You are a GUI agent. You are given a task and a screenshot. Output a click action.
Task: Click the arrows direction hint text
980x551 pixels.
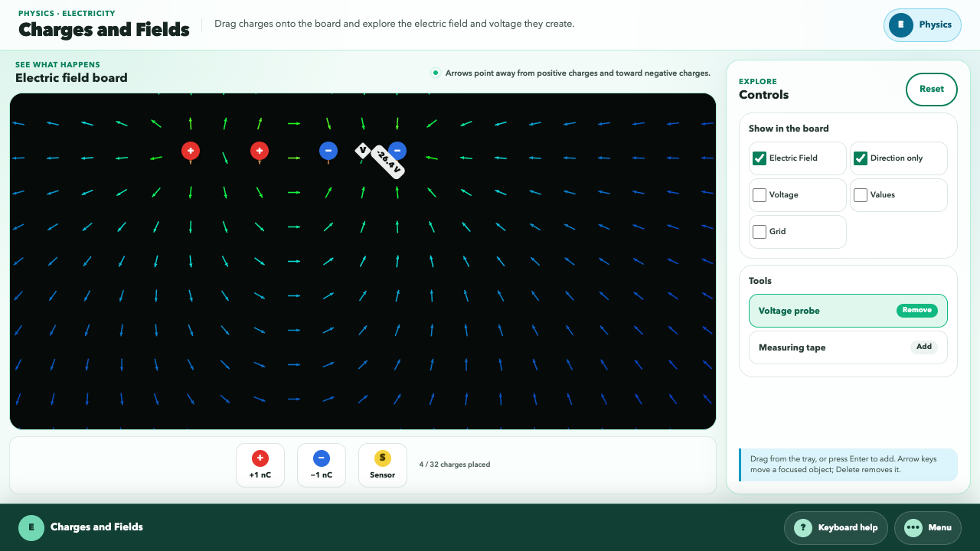578,73
